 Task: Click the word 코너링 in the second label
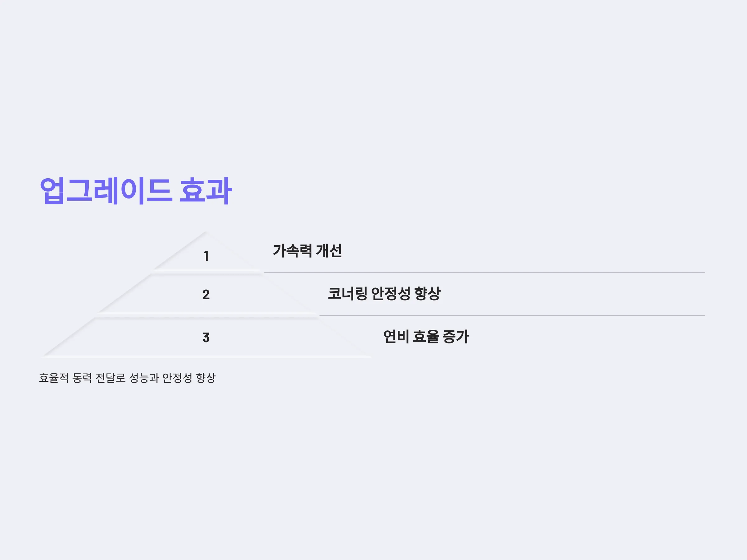[347, 294]
